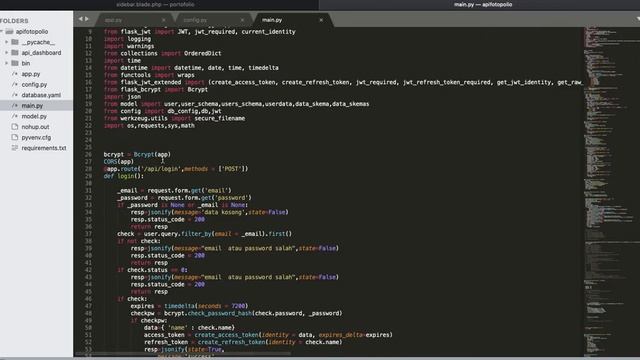Click 'os,requests,sys,math' on the import line

pyautogui.click(x=161, y=126)
